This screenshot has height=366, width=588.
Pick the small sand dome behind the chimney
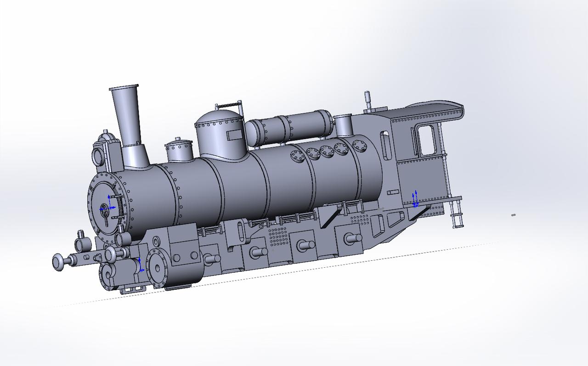[179, 150]
